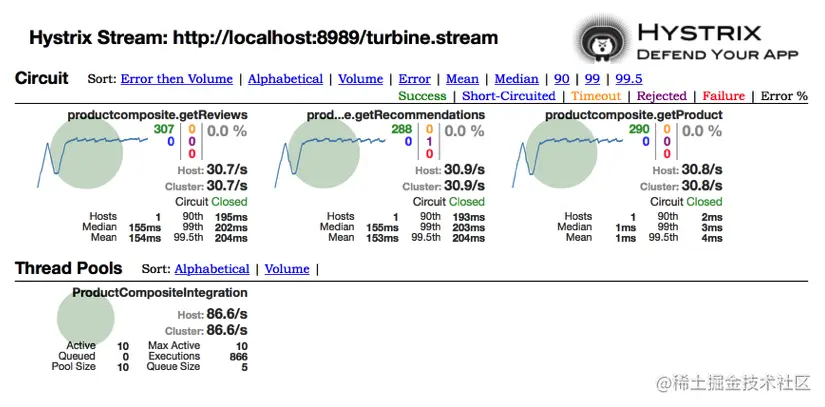Click the Failure legend label
The image size is (825, 407).
click(723, 96)
